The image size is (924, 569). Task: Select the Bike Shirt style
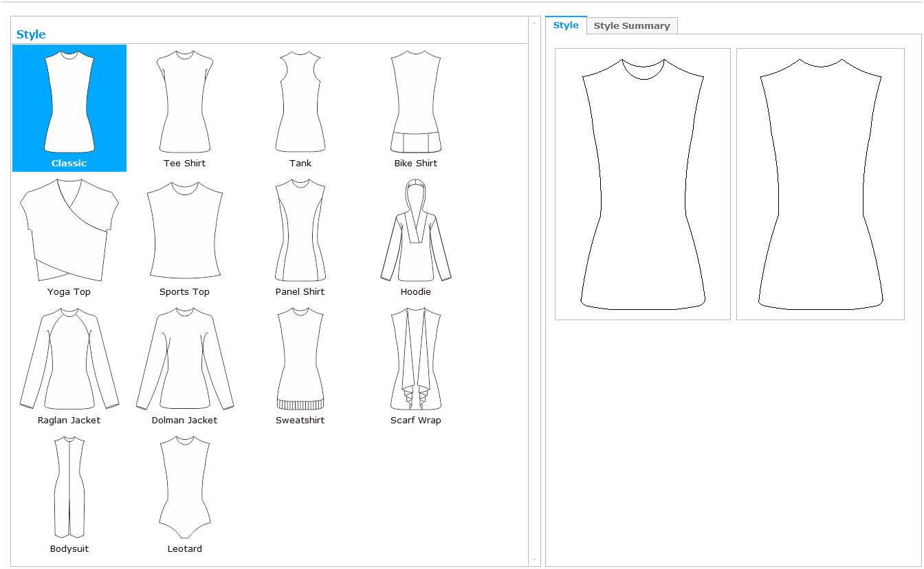[x=415, y=103]
